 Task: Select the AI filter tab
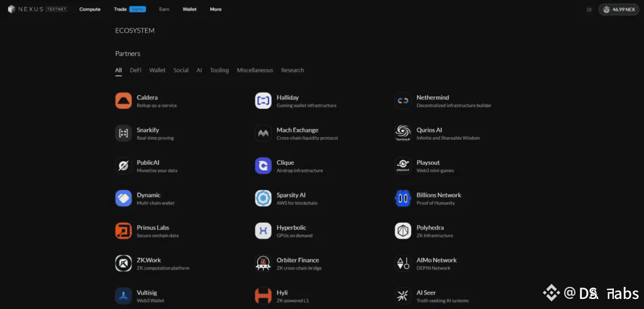(x=199, y=70)
